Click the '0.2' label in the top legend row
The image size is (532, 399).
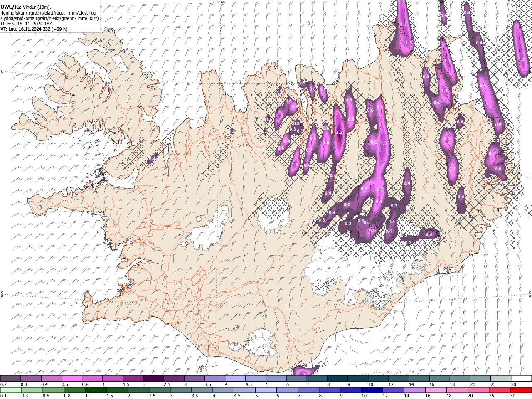pyautogui.click(x=3, y=384)
